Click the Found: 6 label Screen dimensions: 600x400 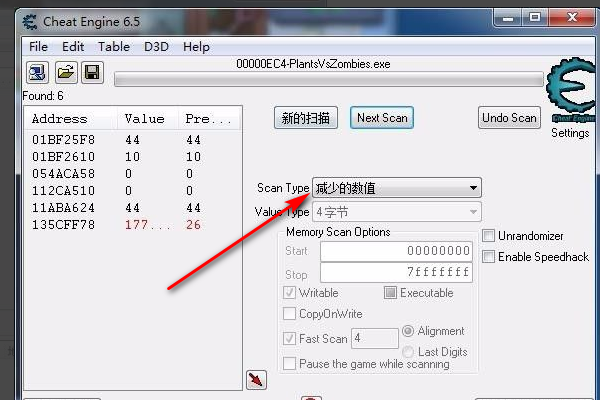43,96
